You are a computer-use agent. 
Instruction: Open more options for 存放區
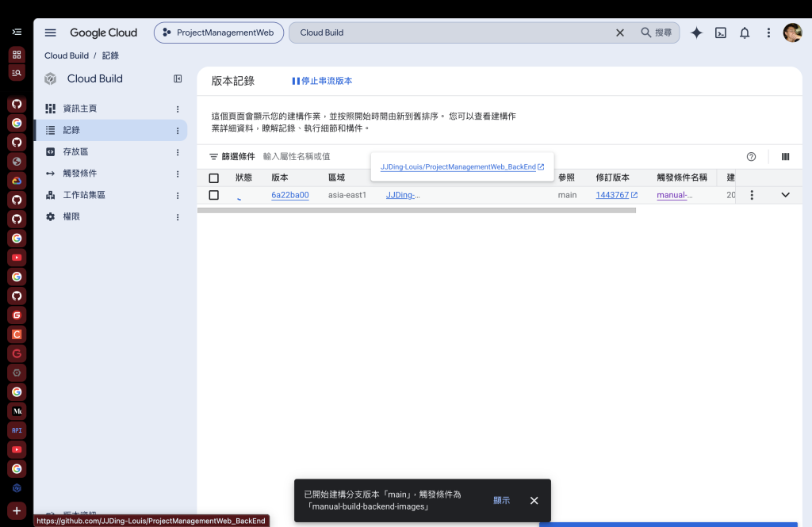[178, 152]
